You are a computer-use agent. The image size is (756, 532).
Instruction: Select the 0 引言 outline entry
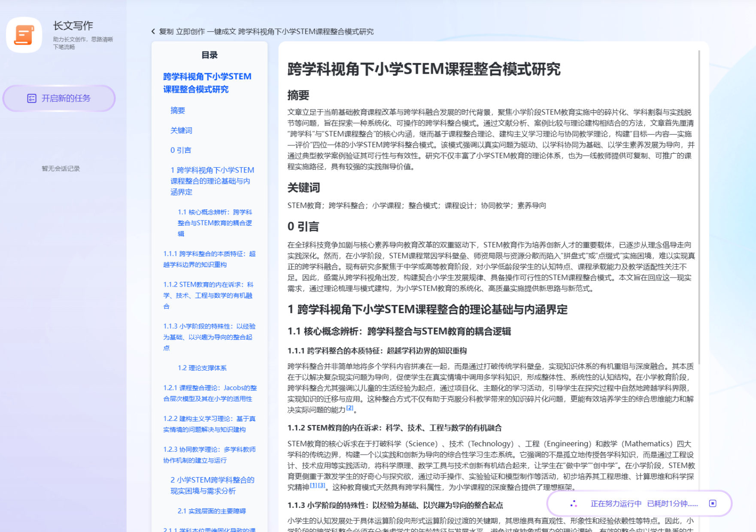click(181, 150)
